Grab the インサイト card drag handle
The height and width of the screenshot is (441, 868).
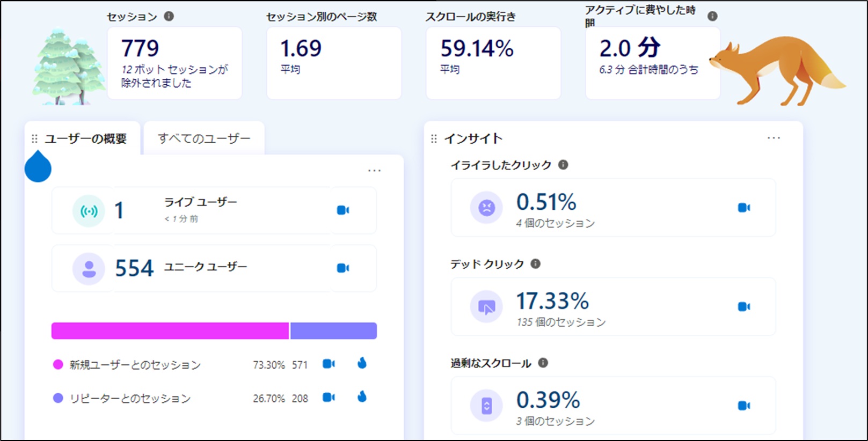click(x=434, y=139)
